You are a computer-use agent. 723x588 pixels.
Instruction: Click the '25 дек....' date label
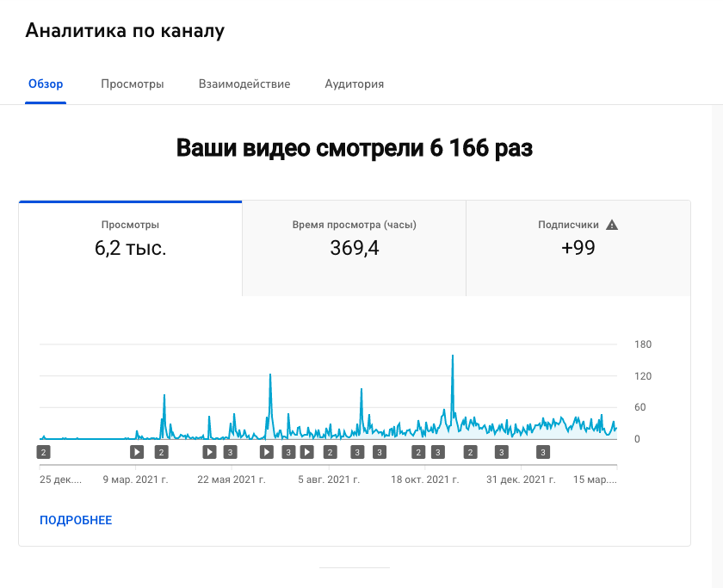click(60, 480)
